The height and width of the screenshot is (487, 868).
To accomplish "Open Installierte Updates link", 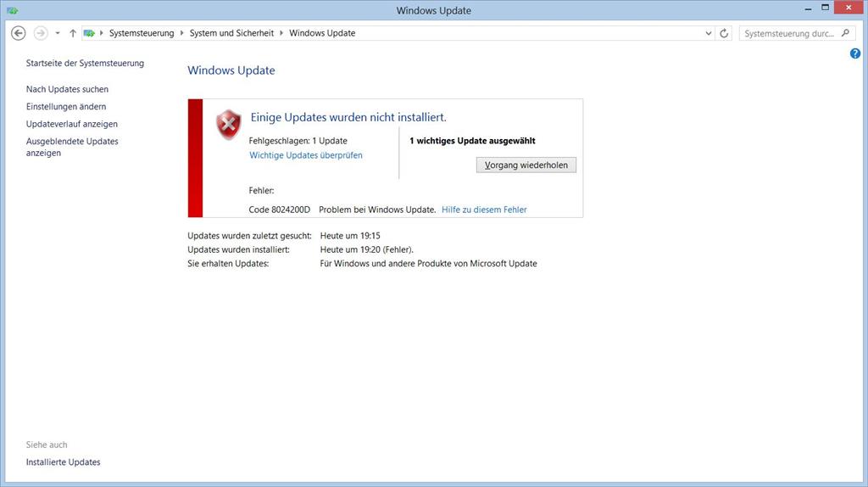I will [63, 462].
